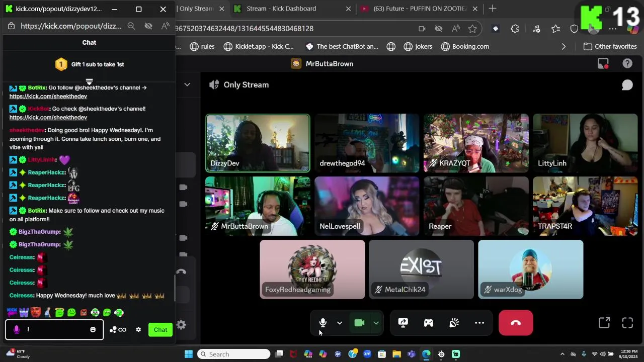Insert the purple W emote
The height and width of the screenshot is (362, 644).
(x=24, y=313)
